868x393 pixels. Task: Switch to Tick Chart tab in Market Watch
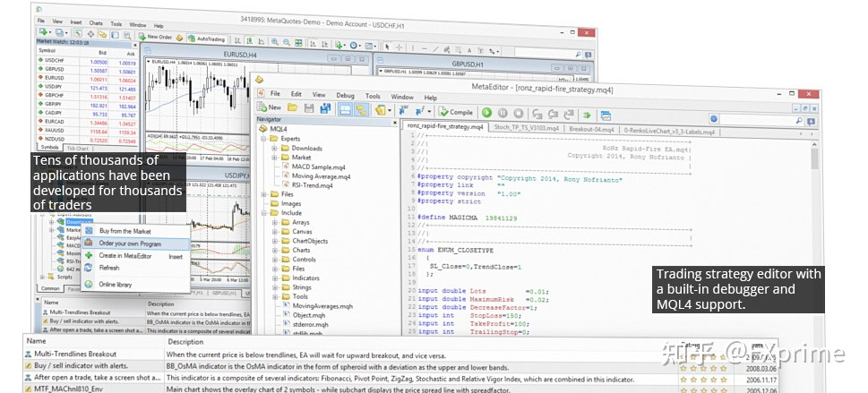pos(78,148)
